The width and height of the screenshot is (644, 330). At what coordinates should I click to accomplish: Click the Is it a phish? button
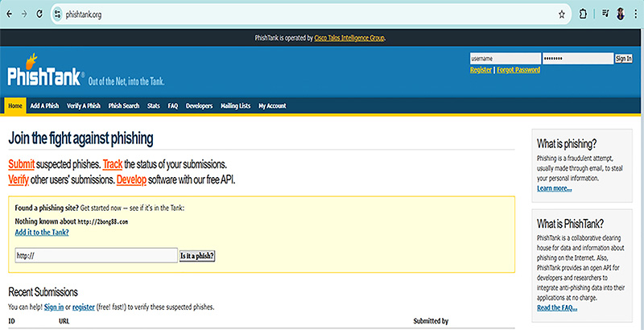pyautogui.click(x=197, y=256)
